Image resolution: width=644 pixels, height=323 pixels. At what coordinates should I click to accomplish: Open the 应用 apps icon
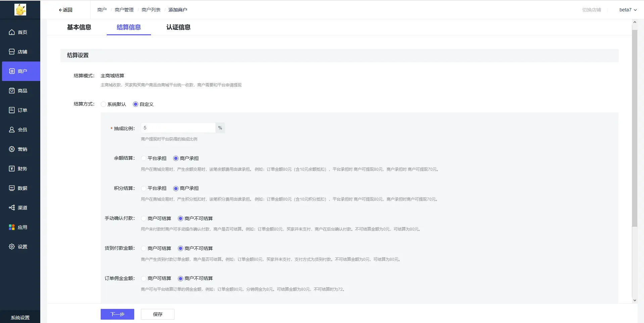point(12,227)
